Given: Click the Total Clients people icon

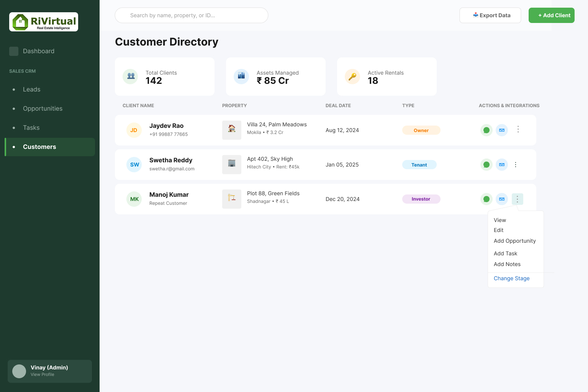Looking at the screenshot, I should [130, 76].
